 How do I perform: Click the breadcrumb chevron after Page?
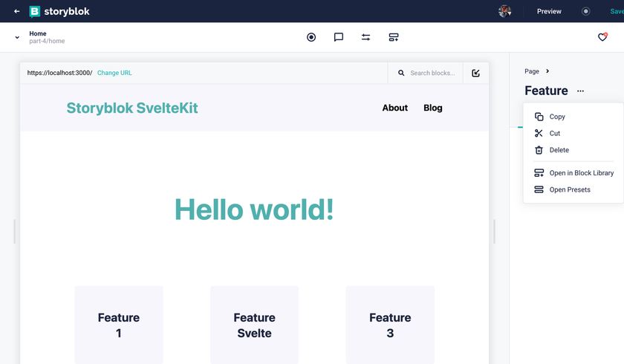coord(547,71)
